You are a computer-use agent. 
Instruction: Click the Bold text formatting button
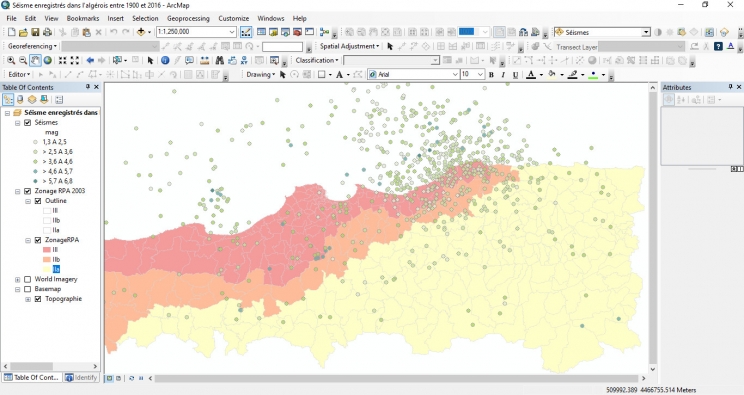(x=491, y=75)
